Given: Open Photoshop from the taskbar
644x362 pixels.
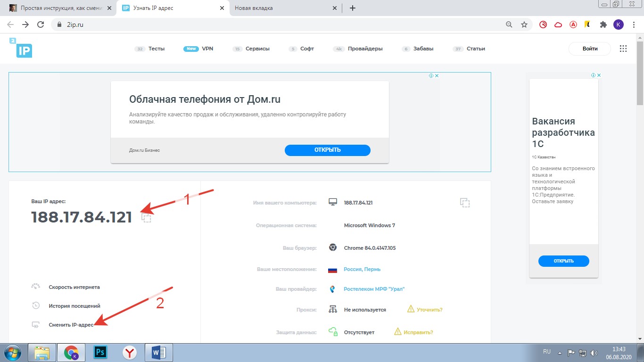Looking at the screenshot, I should point(100,352).
